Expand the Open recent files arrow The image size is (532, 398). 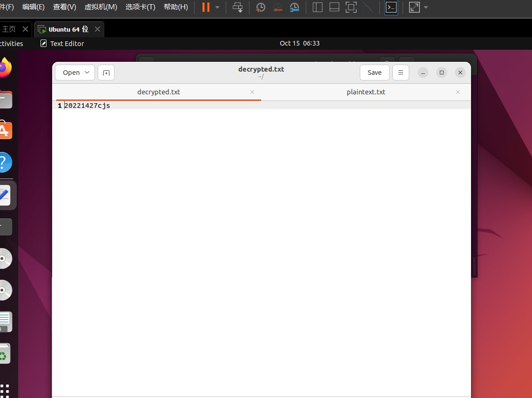click(87, 73)
